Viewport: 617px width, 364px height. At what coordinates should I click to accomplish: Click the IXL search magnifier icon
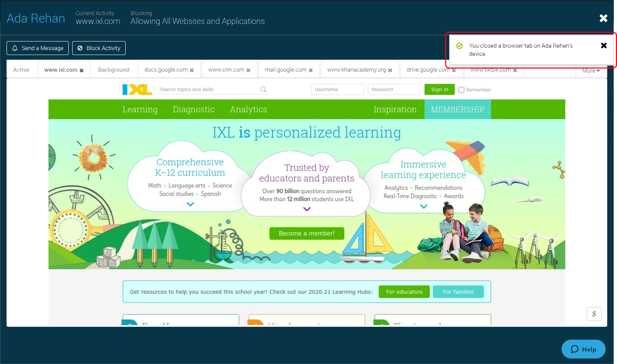click(263, 90)
